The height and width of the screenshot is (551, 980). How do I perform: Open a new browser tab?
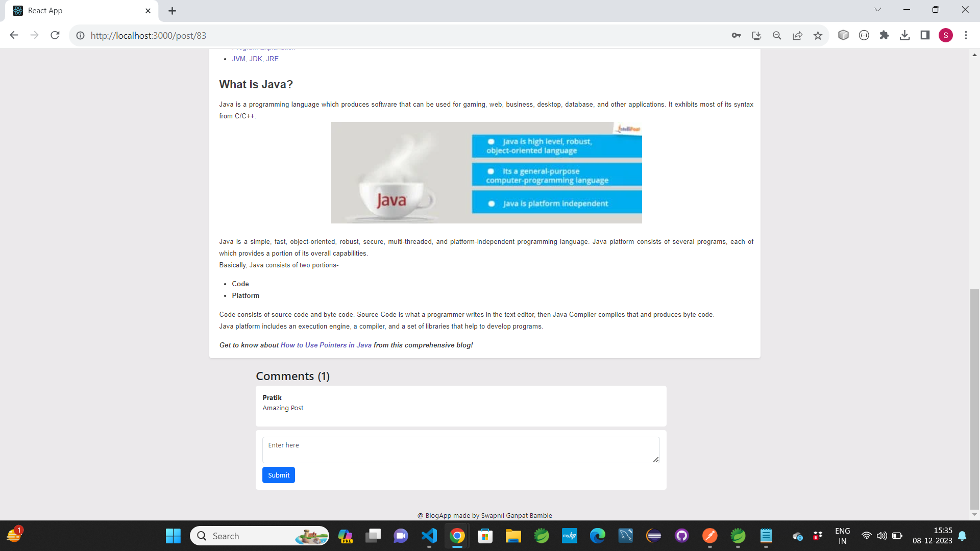point(173,11)
